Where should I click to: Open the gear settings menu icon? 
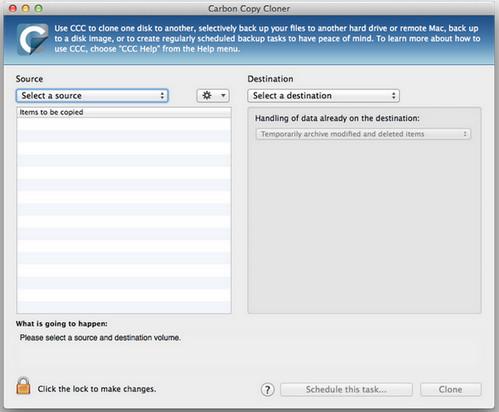tap(207, 96)
